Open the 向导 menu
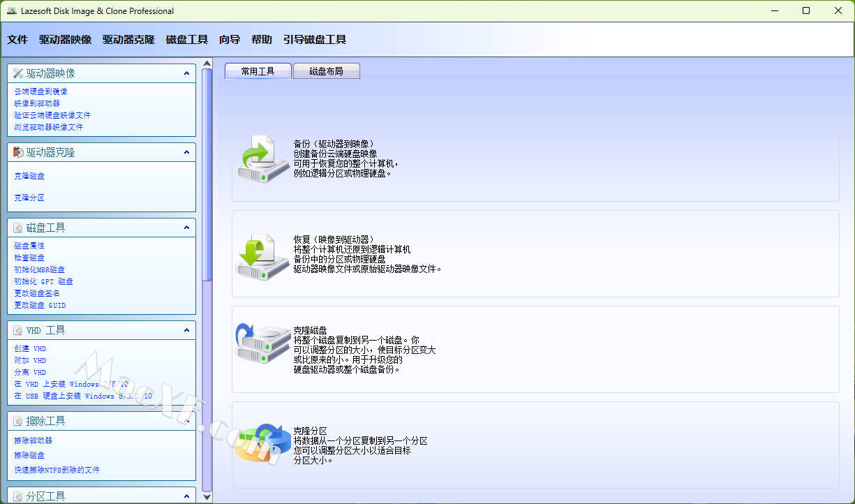 click(x=230, y=40)
